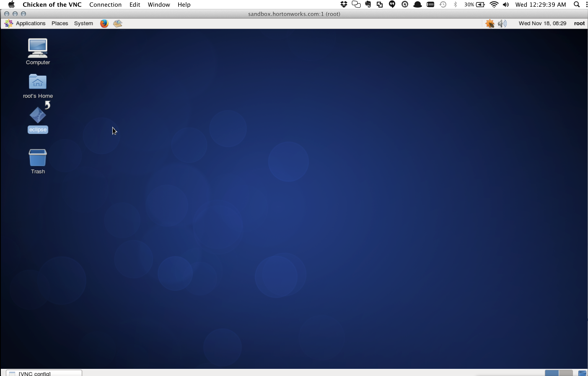The width and height of the screenshot is (588, 376).
Task: Open the GNOME System menu
Action: pyautogui.click(x=84, y=23)
